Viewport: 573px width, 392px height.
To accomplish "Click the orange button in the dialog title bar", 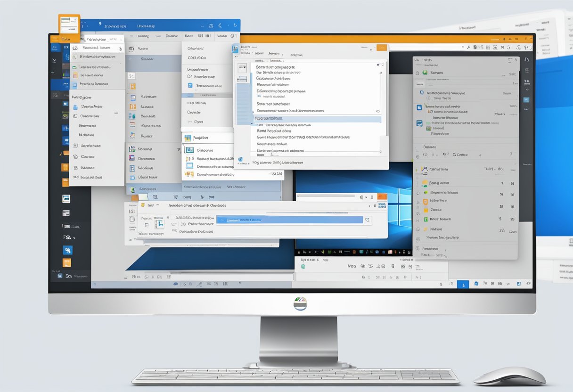I will pos(382,47).
